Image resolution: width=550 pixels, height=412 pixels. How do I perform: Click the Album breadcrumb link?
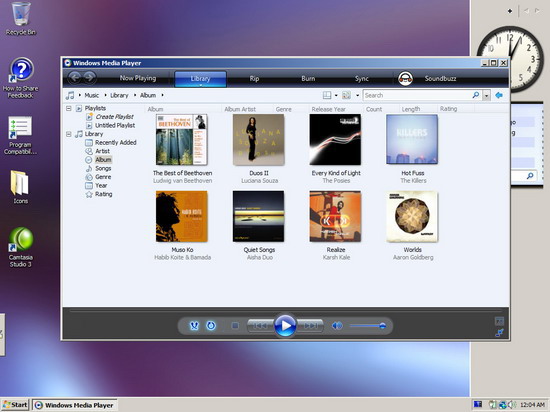(x=148, y=95)
